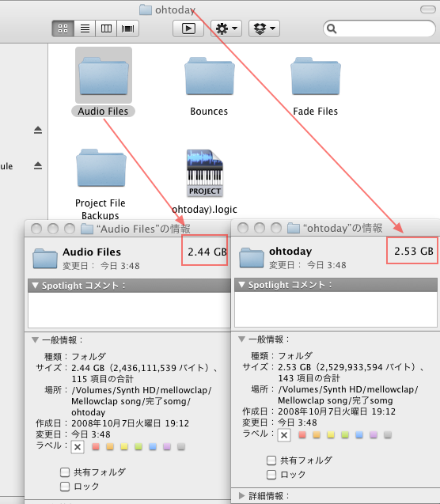
Task: Choose gray label in ohtoday info
Action: click(x=388, y=435)
